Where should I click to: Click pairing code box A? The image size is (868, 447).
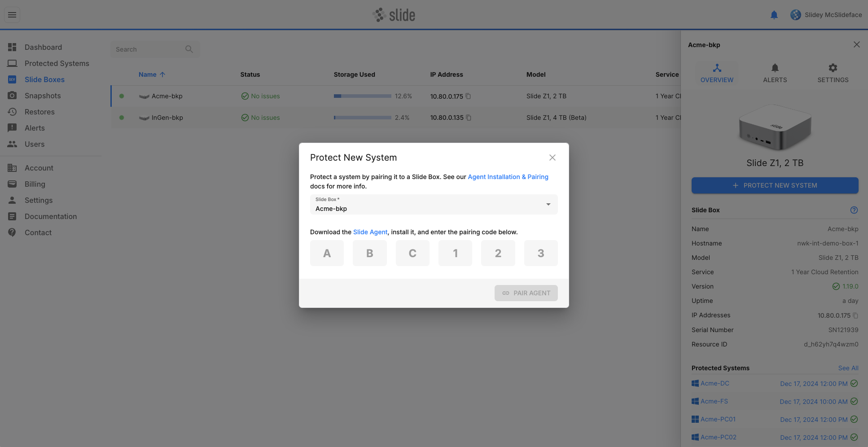(327, 253)
